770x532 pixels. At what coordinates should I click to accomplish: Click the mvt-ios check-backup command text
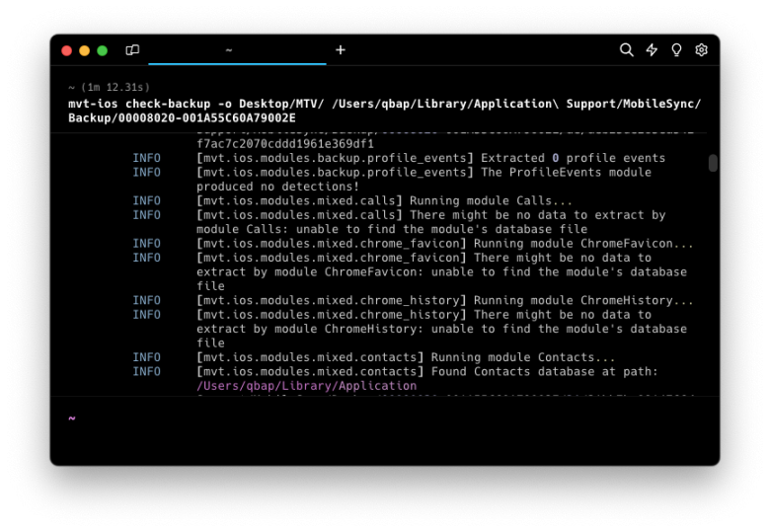(x=385, y=111)
